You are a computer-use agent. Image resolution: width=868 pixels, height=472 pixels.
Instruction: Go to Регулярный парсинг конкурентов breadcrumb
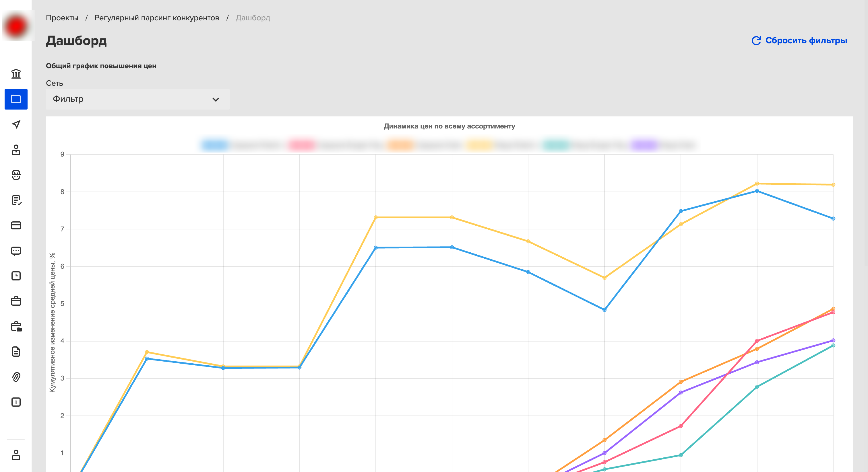157,18
